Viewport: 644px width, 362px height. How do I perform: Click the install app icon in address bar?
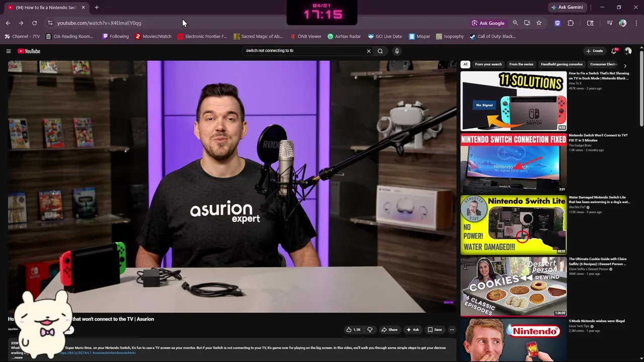pos(527,23)
